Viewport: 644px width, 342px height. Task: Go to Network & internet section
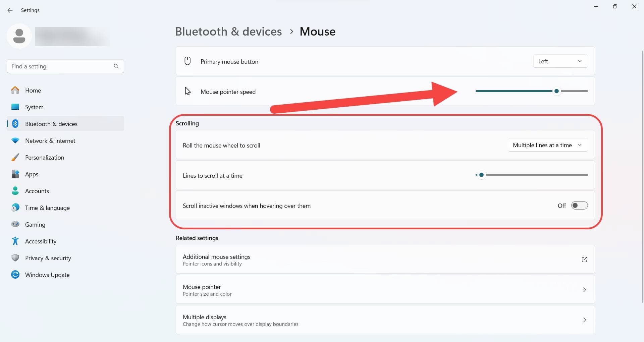tap(50, 141)
